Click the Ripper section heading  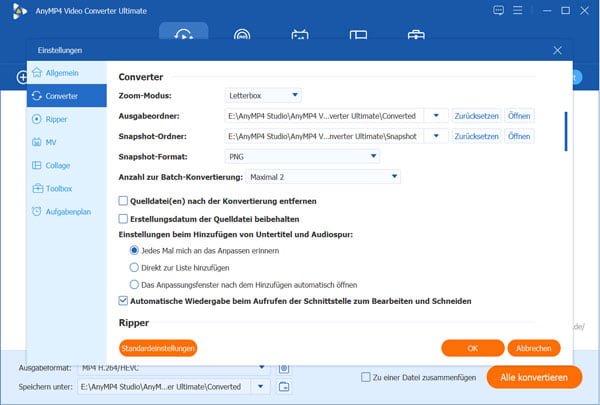pyautogui.click(x=134, y=323)
